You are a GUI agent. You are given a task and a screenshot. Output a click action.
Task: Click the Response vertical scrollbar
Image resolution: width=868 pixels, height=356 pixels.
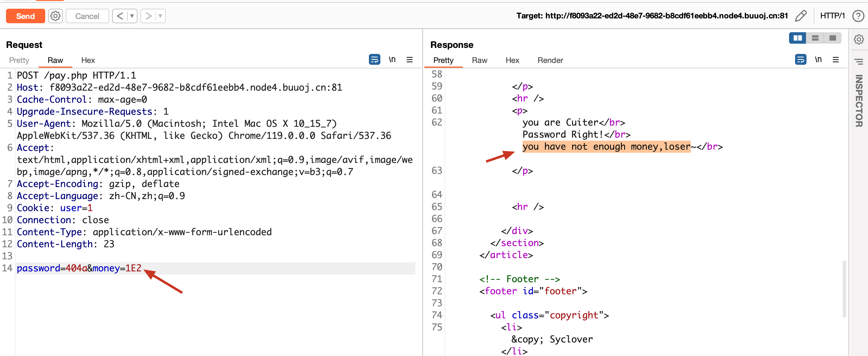(x=844, y=289)
